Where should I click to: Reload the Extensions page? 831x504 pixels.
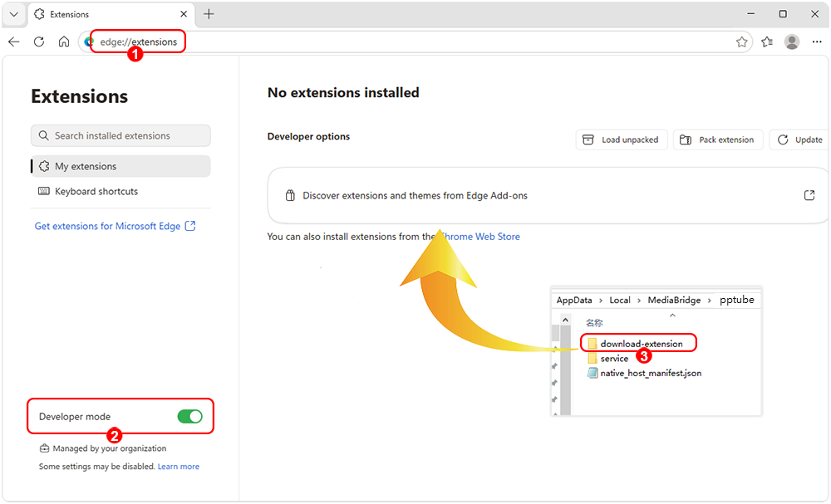click(39, 42)
